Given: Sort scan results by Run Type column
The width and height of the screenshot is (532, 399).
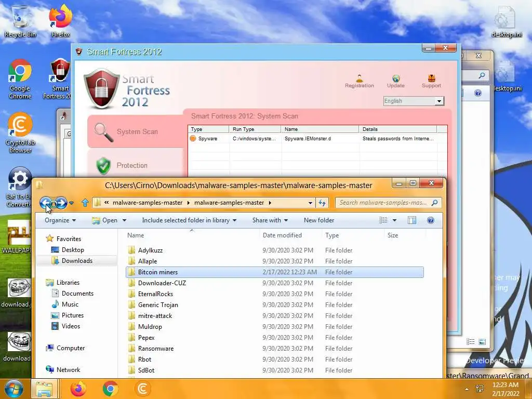Looking at the screenshot, I should [255, 129].
